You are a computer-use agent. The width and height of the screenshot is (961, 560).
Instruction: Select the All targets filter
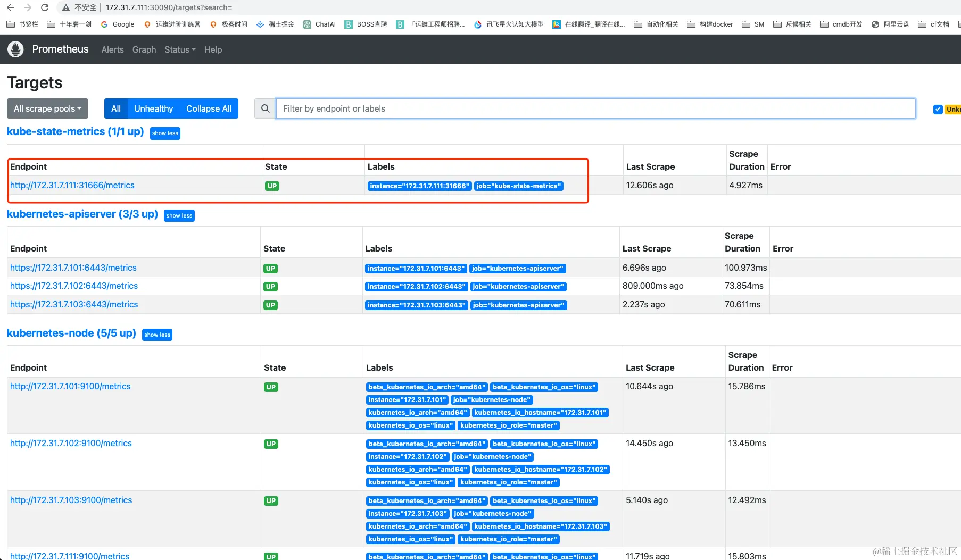click(x=116, y=108)
